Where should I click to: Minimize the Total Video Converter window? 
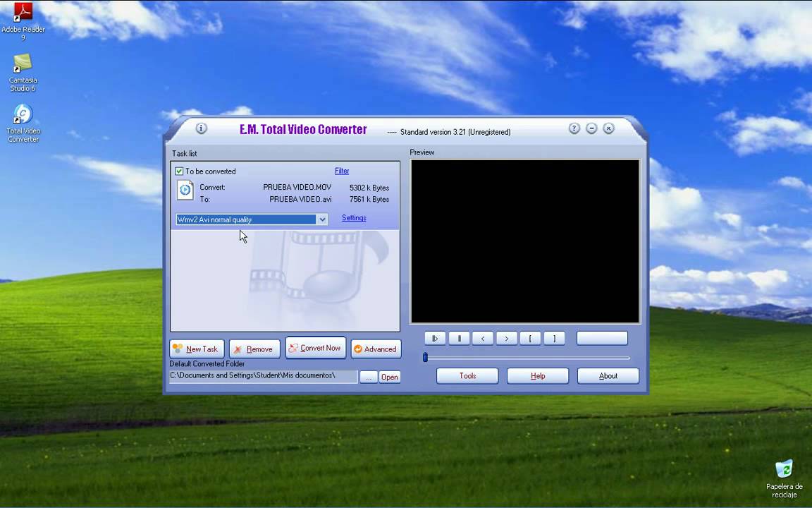coord(591,128)
